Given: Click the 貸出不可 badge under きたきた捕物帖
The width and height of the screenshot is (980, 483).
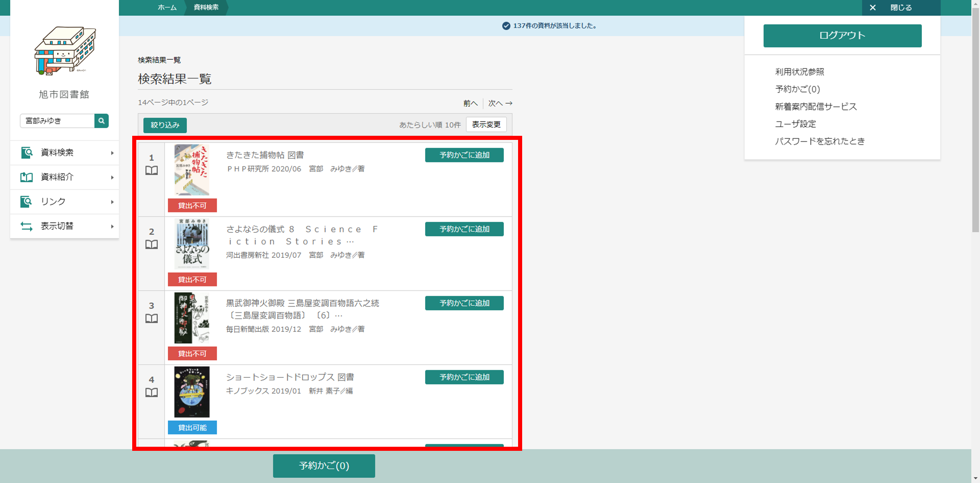Looking at the screenshot, I should (192, 205).
